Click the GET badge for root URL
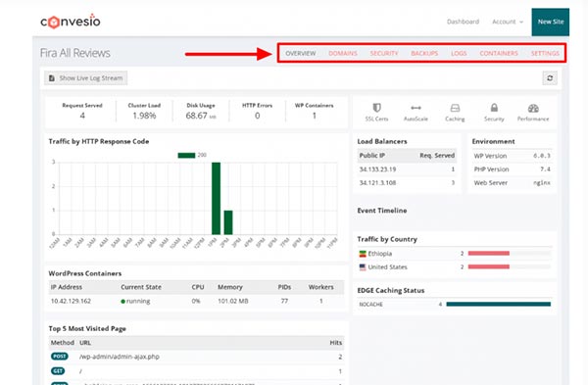 coord(58,370)
